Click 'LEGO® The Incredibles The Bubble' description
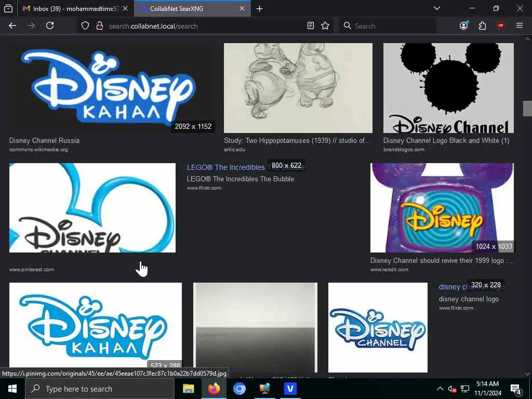Screen dimensions: 532x399 (240, 179)
